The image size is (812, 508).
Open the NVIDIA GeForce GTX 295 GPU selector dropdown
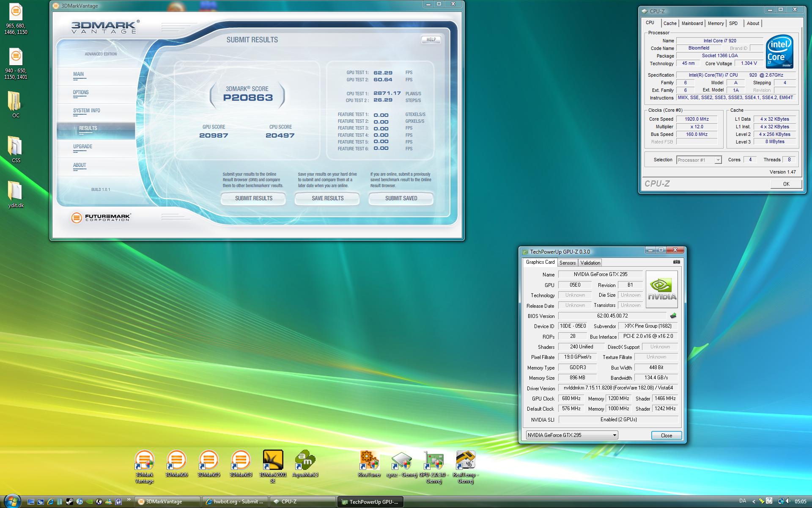[572, 435]
